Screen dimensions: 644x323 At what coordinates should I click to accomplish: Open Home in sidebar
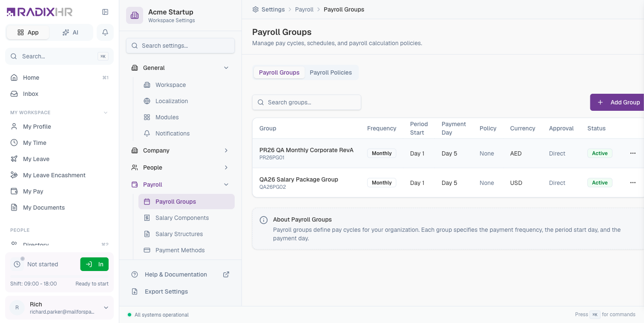click(x=59, y=78)
